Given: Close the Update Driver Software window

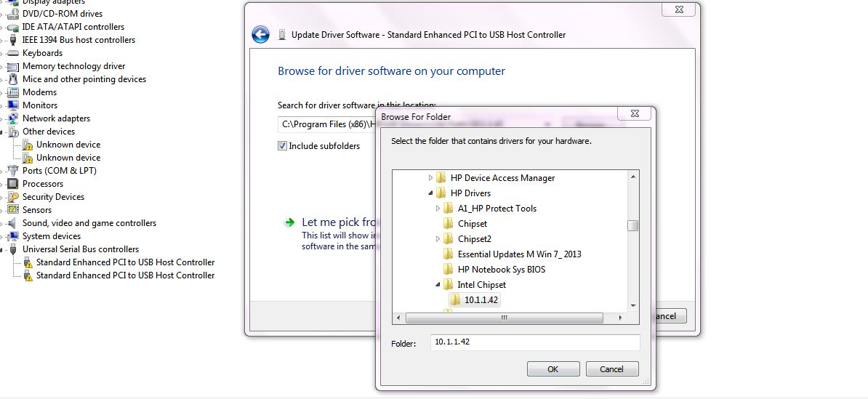Looking at the screenshot, I should click(679, 9).
